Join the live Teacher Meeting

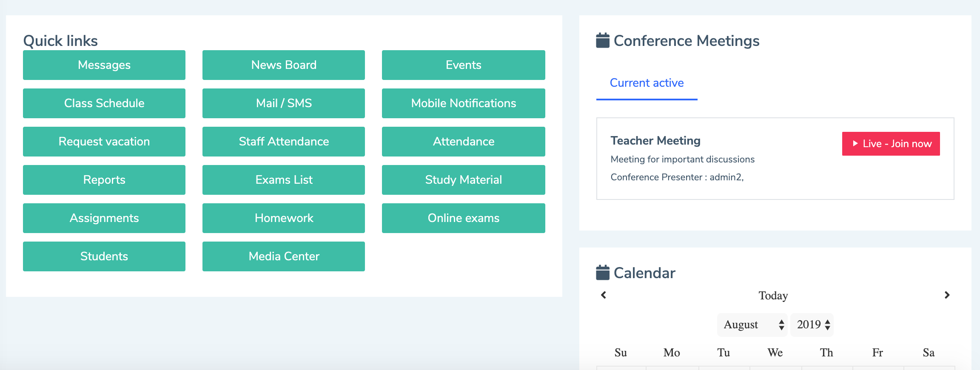point(891,144)
